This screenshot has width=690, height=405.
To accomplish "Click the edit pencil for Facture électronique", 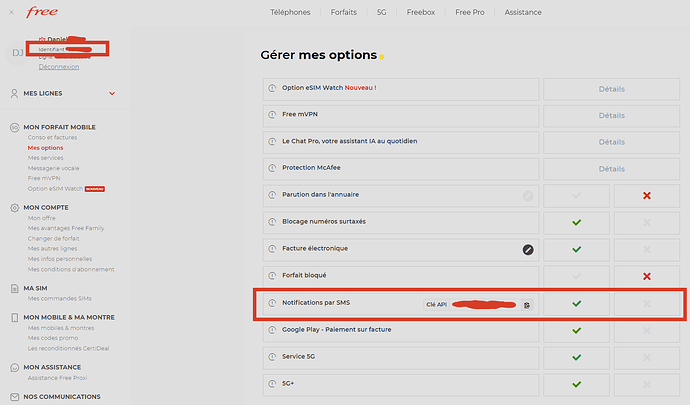I will [x=528, y=249].
